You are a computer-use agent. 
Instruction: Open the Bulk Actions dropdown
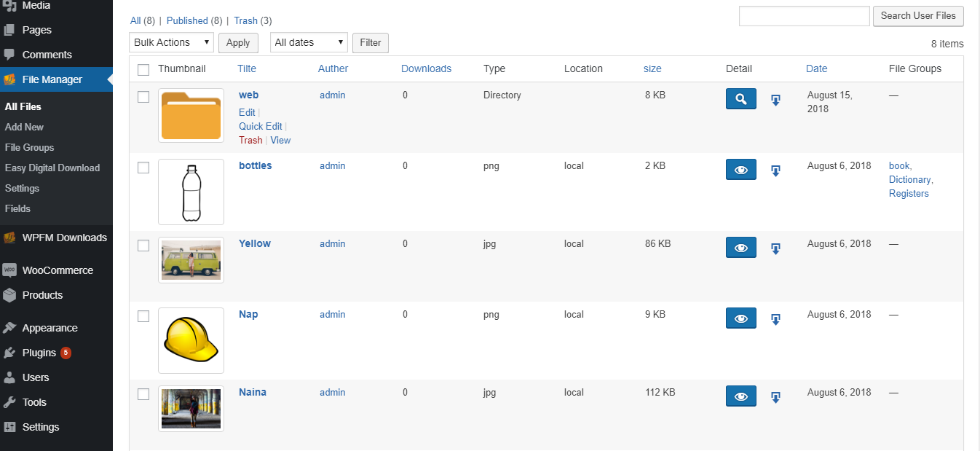pos(171,43)
